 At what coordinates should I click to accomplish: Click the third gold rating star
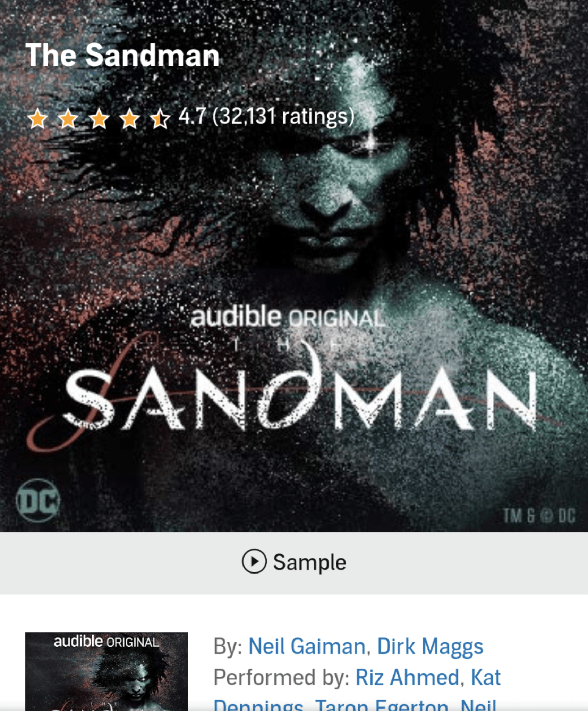(x=99, y=118)
